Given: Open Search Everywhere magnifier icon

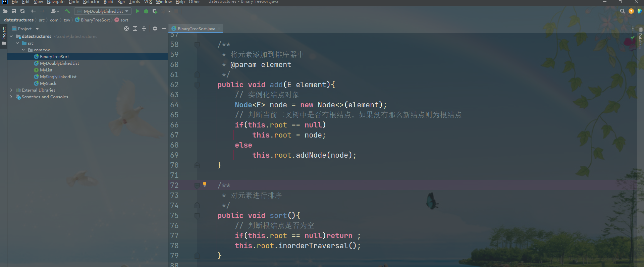Looking at the screenshot, I should pyautogui.click(x=623, y=11).
